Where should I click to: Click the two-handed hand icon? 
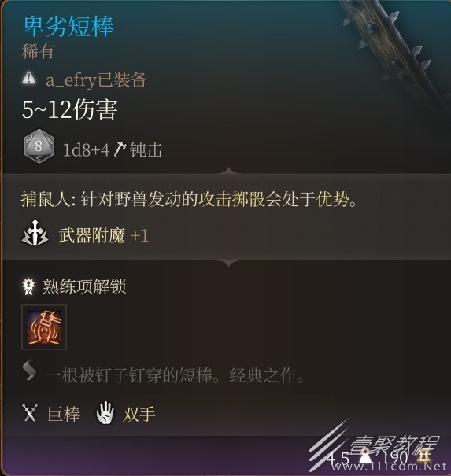point(105,412)
